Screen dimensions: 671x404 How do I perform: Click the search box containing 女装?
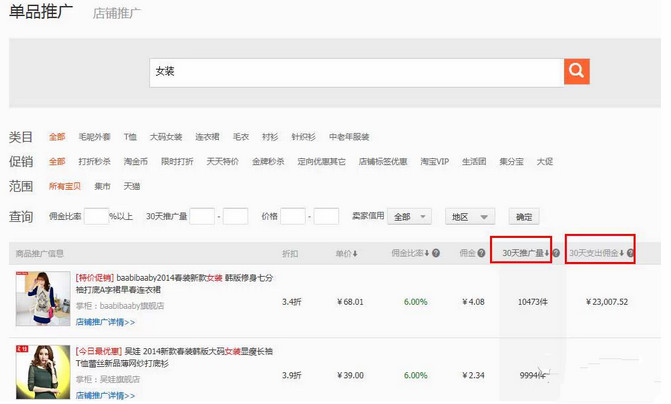pyautogui.click(x=355, y=71)
